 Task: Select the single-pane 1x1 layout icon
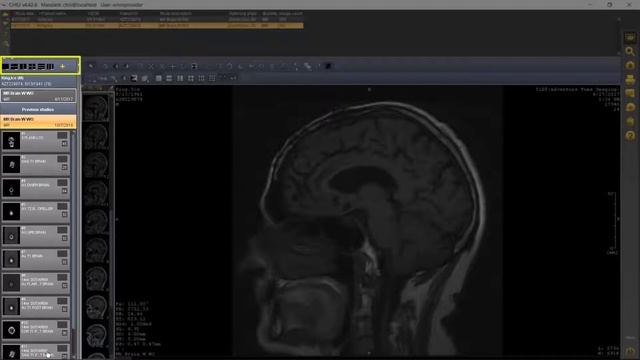click(6, 66)
